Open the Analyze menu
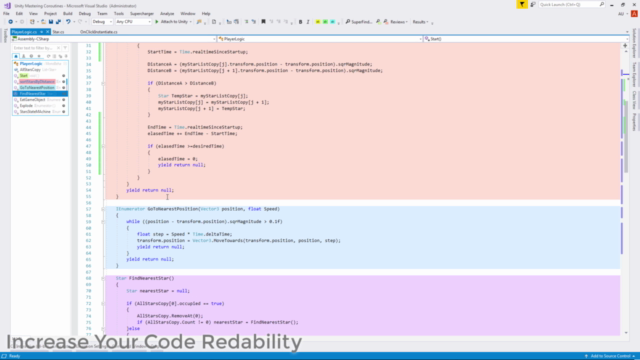Viewport: 640px width, 360px height. point(167,13)
